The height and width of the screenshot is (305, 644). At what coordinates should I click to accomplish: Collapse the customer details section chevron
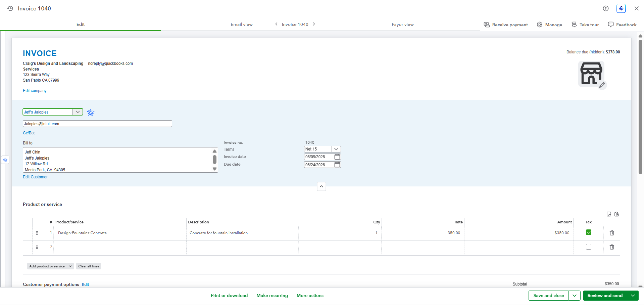pos(321,186)
